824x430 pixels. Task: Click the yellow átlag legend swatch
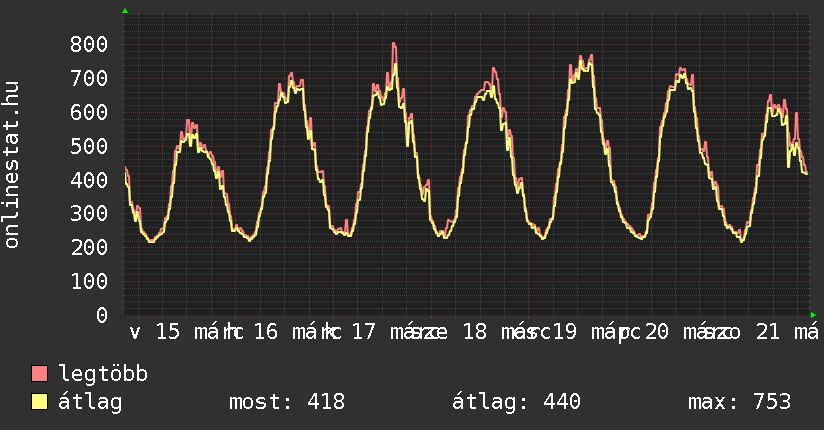click(40, 402)
